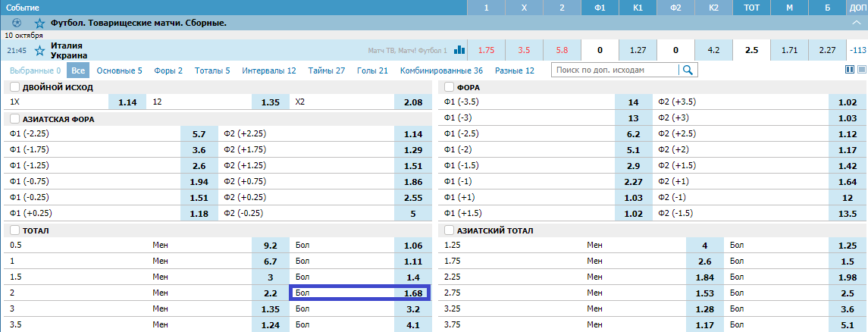Image resolution: width=868 pixels, height=332 pixels.
Task: Pick Asian handicap Ф2 (-0.25) odds 5
Action: (x=413, y=213)
